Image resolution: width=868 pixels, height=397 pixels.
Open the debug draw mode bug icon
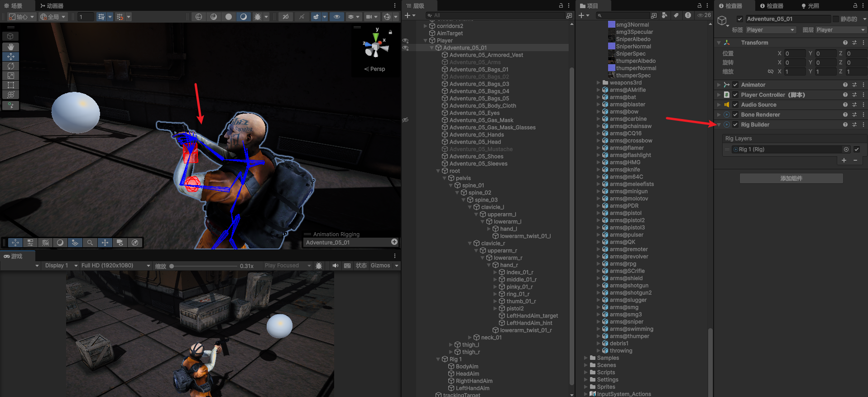pos(258,17)
